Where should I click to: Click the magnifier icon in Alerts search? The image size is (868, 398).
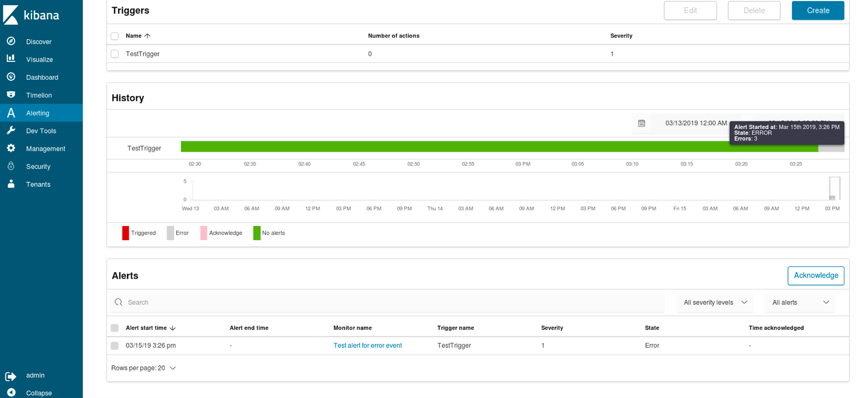pyautogui.click(x=118, y=302)
